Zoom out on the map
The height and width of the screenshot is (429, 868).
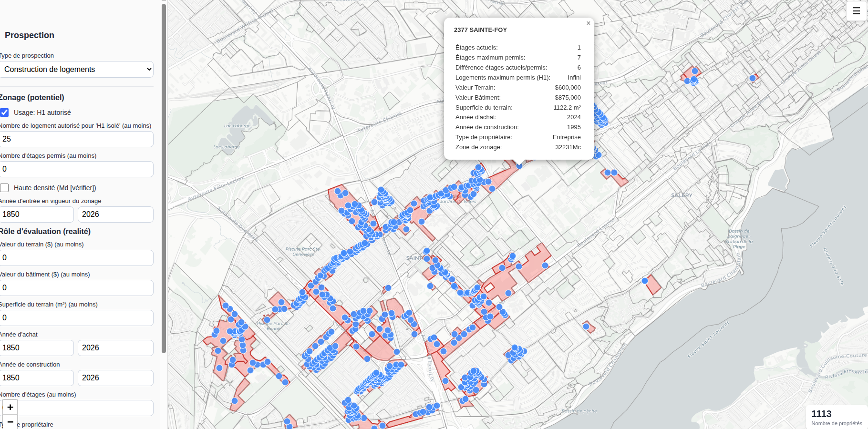point(10,422)
